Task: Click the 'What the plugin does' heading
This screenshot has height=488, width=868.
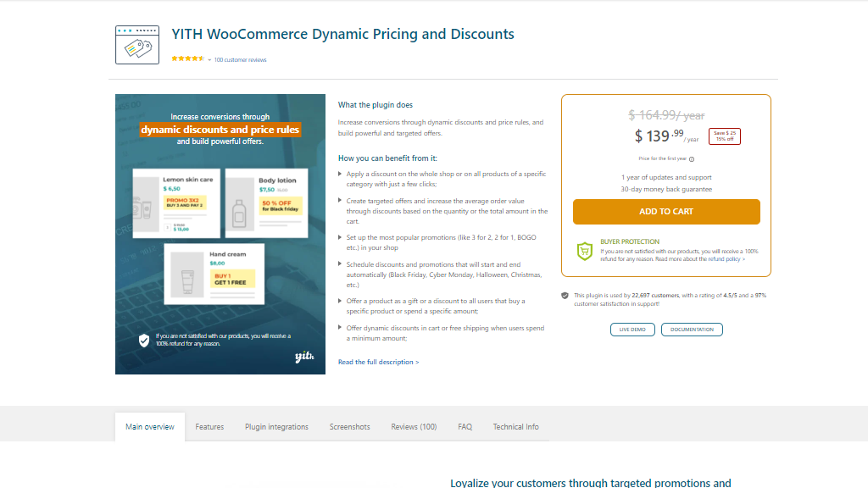Action: [376, 105]
